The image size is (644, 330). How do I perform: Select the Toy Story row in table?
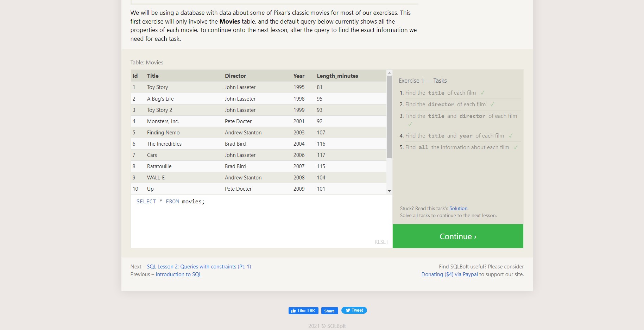coord(259,87)
